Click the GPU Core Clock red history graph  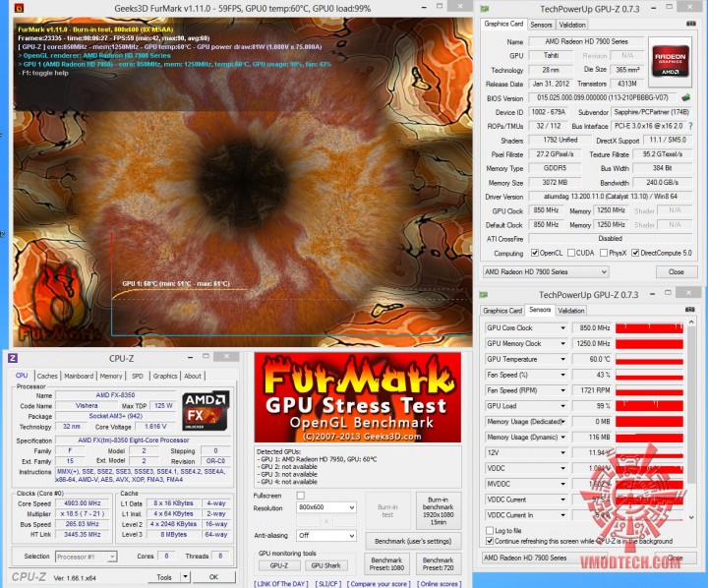pos(649,327)
